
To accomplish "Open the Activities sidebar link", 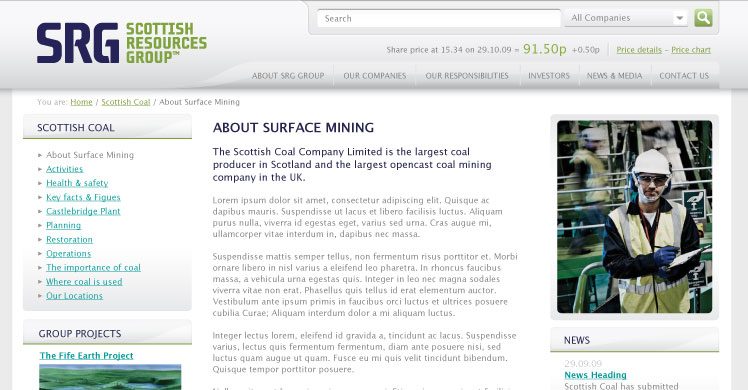I will point(64,169).
